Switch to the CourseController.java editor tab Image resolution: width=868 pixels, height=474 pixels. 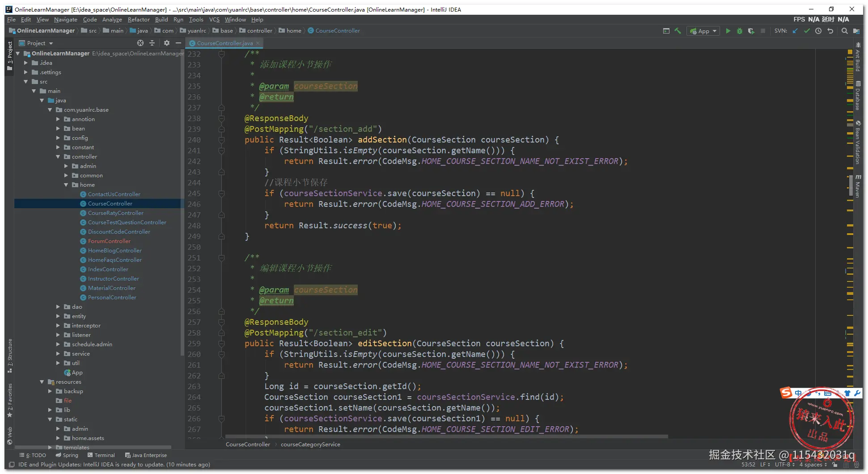(x=224, y=43)
